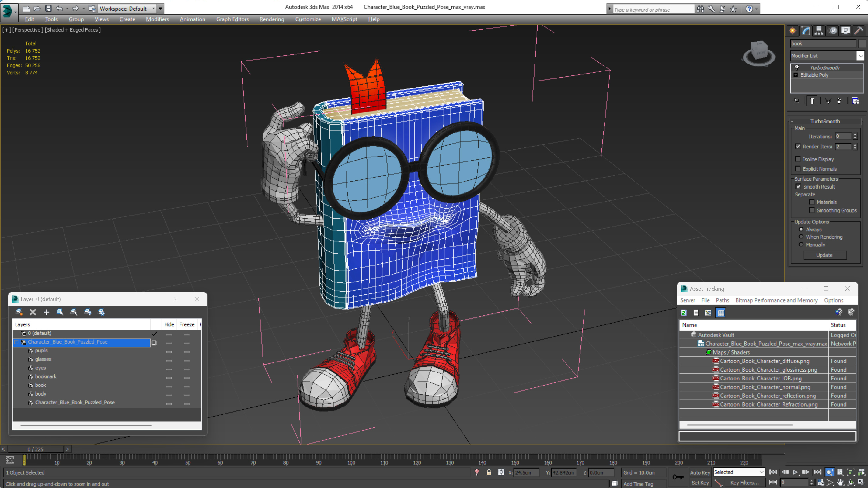
Task: Click the Play Animation button
Action: [795, 472]
